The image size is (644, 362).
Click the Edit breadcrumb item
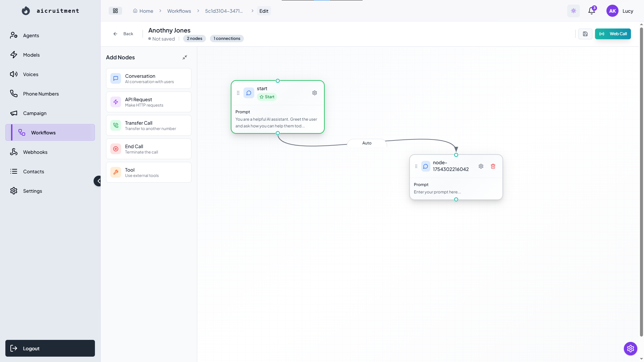pos(264,11)
